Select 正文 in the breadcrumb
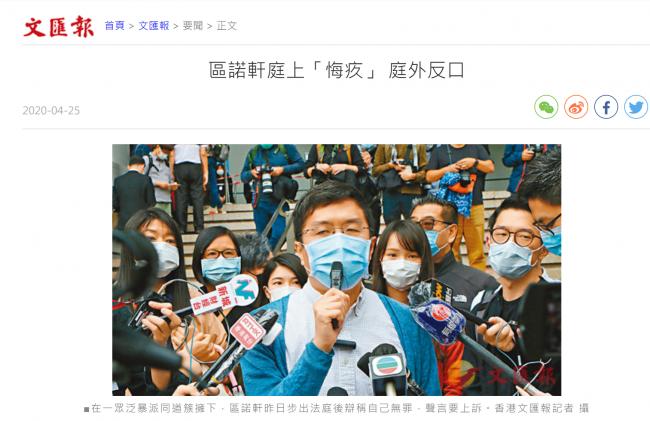650x421 pixels. [x=227, y=26]
